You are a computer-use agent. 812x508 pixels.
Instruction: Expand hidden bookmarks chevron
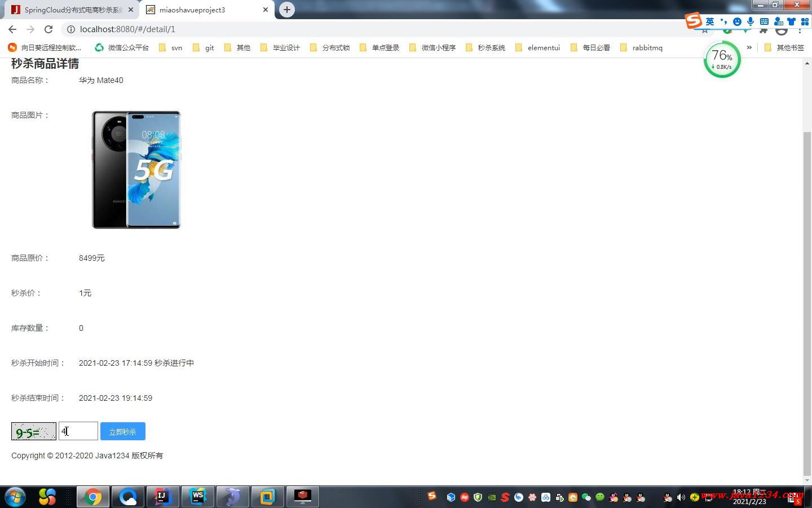[749, 48]
